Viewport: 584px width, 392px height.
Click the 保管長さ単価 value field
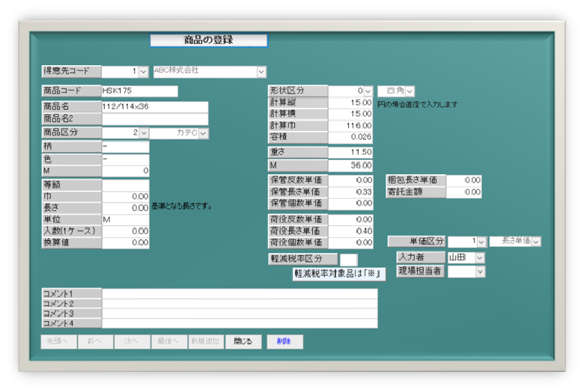coord(351,192)
